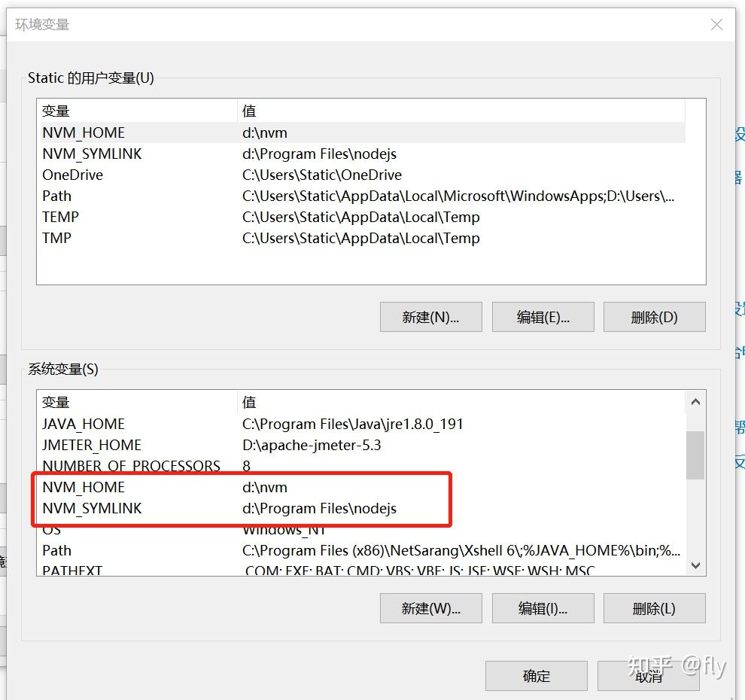The height and width of the screenshot is (700, 745).
Task: Click the 变量 column header in system variables
Action: point(135,401)
